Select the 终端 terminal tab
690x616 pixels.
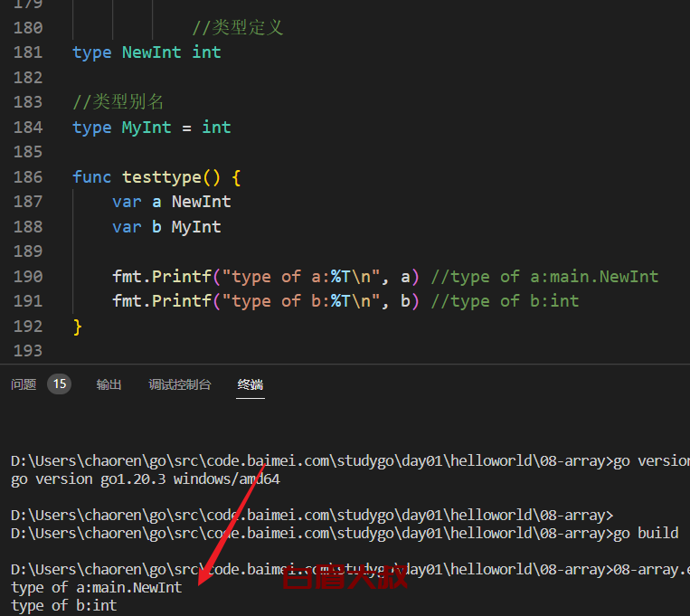click(250, 384)
